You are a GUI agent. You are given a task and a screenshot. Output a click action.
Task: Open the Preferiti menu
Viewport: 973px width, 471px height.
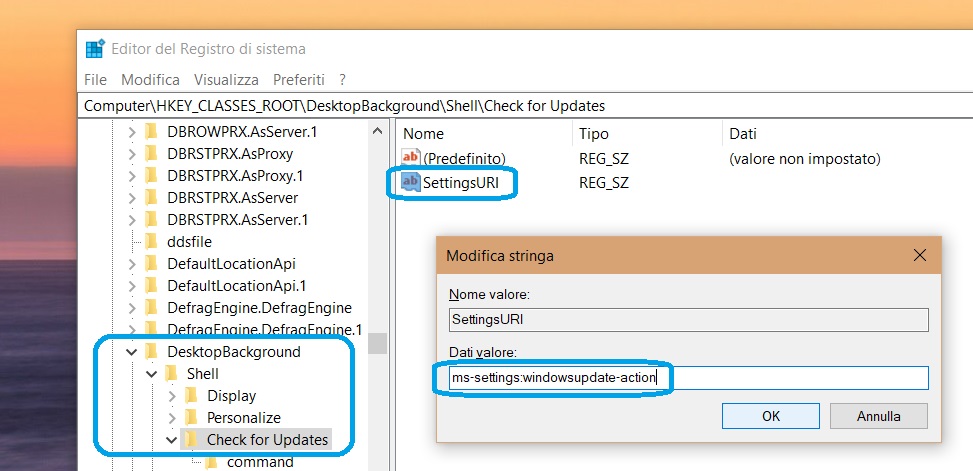(298, 79)
